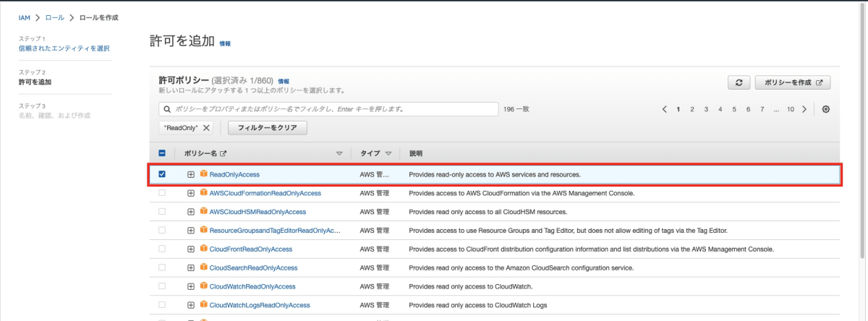Click the "196 一致" match count text
Screen dimensions: 868x321
point(516,109)
